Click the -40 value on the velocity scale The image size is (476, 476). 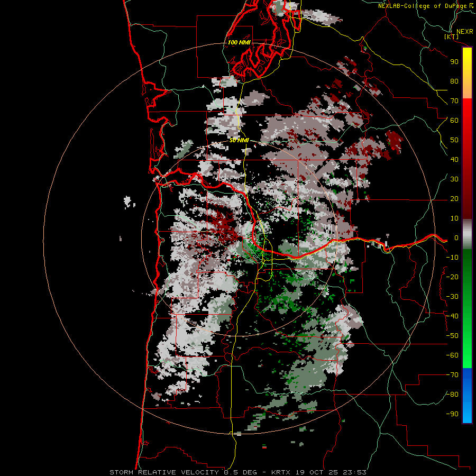click(452, 316)
